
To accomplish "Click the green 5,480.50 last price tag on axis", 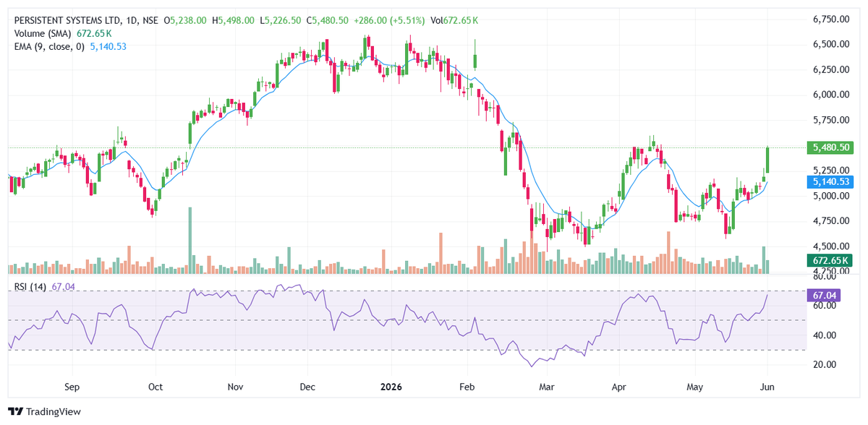I will [x=830, y=147].
